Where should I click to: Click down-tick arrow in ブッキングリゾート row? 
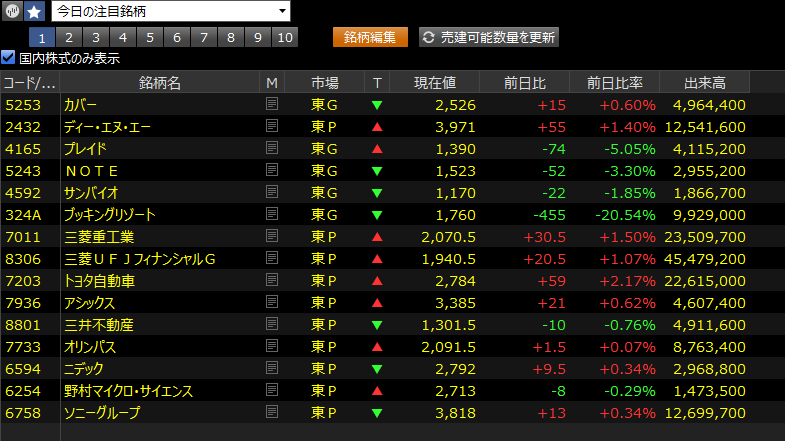[377, 215]
